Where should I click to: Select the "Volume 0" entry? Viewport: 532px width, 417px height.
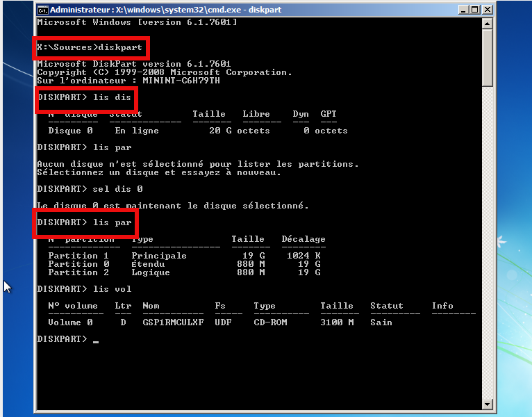69,322
